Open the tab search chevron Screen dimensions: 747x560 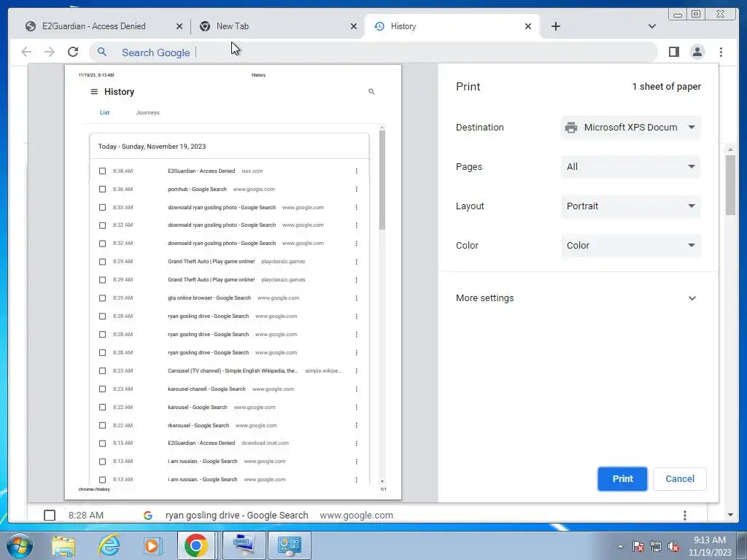click(651, 26)
